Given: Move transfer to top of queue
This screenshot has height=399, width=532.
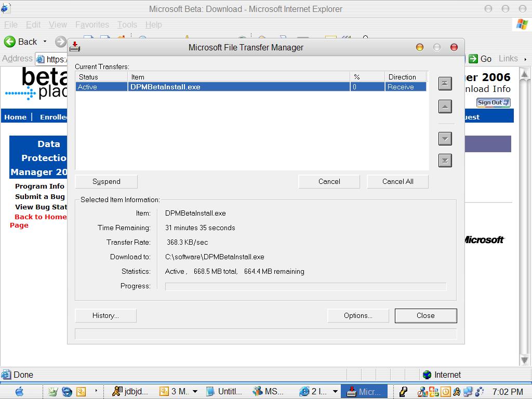Looking at the screenshot, I should coord(445,84).
